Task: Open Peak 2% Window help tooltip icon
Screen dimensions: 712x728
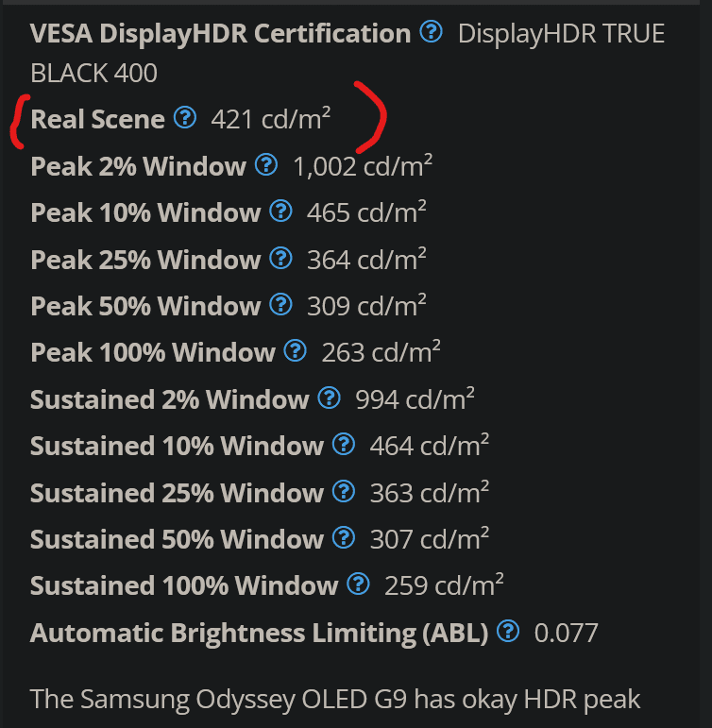Action: click(x=266, y=165)
